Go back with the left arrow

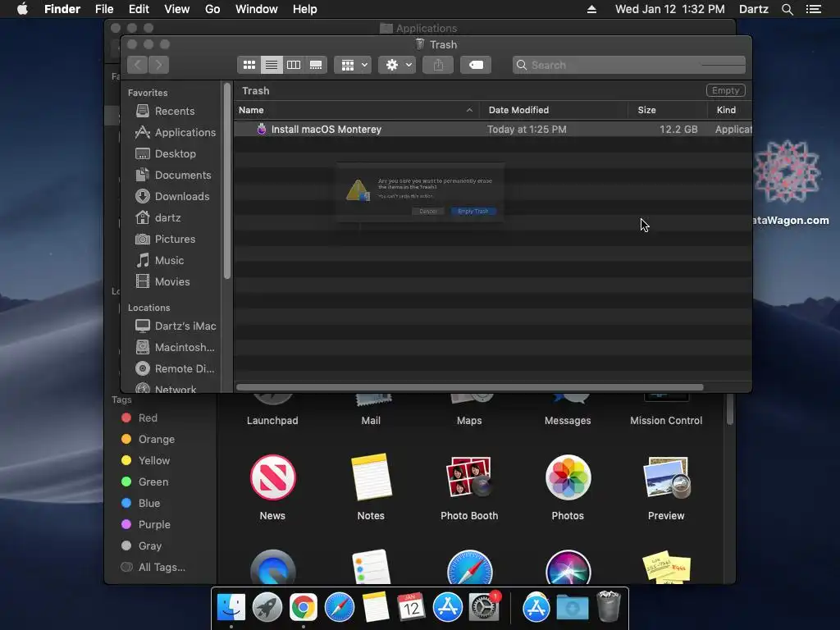click(138, 65)
